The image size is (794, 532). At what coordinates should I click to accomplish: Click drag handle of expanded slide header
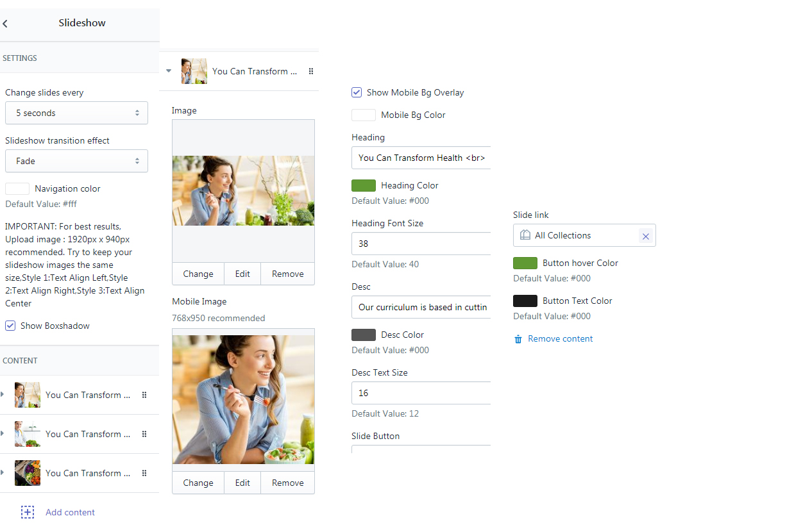point(311,71)
